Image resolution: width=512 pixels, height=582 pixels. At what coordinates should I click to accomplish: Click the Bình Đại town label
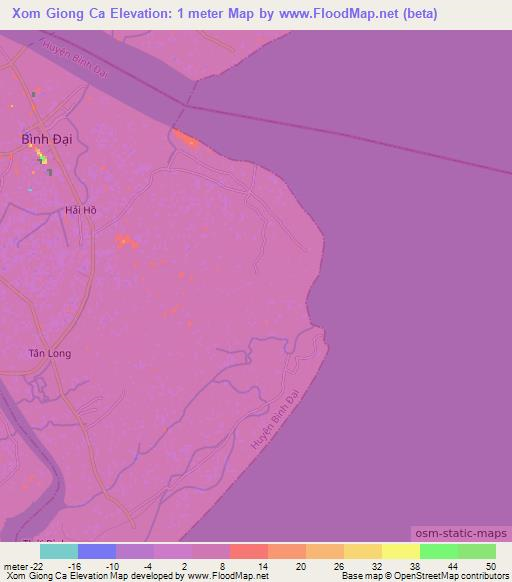point(47,139)
